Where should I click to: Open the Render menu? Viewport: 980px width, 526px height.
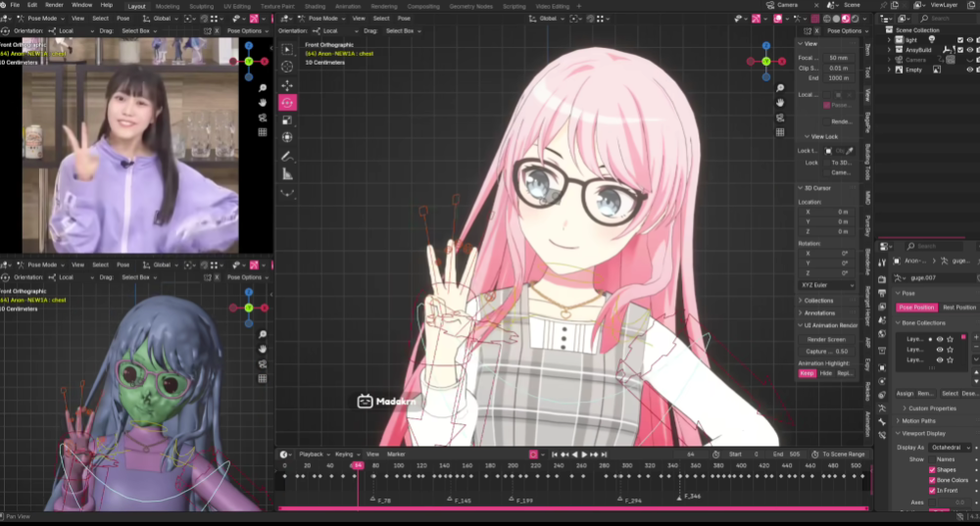[54, 5]
